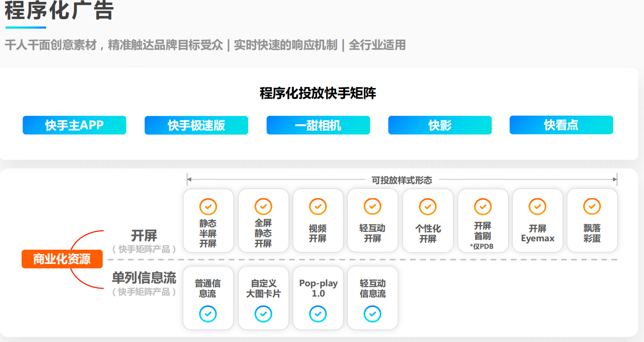Image resolution: width=644 pixels, height=342 pixels.
Task: Click orange checkmark icon above 视频开屏
Action: pyautogui.click(x=318, y=206)
